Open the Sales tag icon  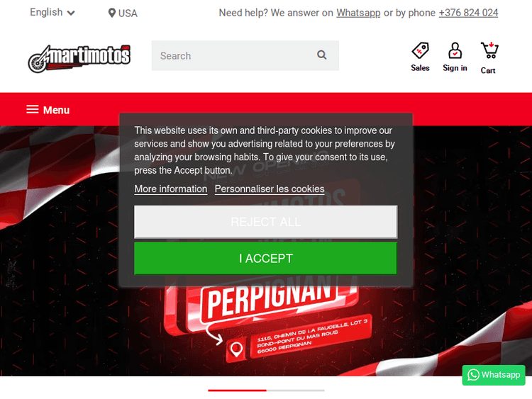click(x=420, y=50)
